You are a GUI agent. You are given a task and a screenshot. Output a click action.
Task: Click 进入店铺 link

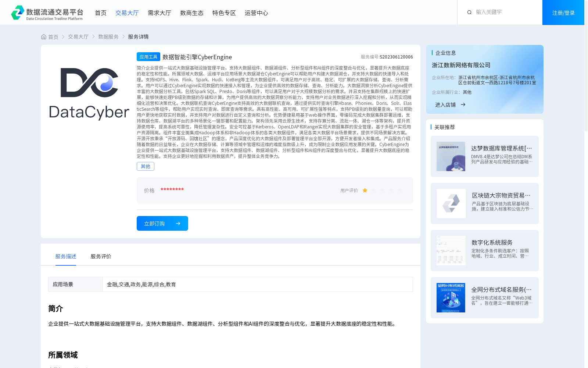(x=445, y=105)
